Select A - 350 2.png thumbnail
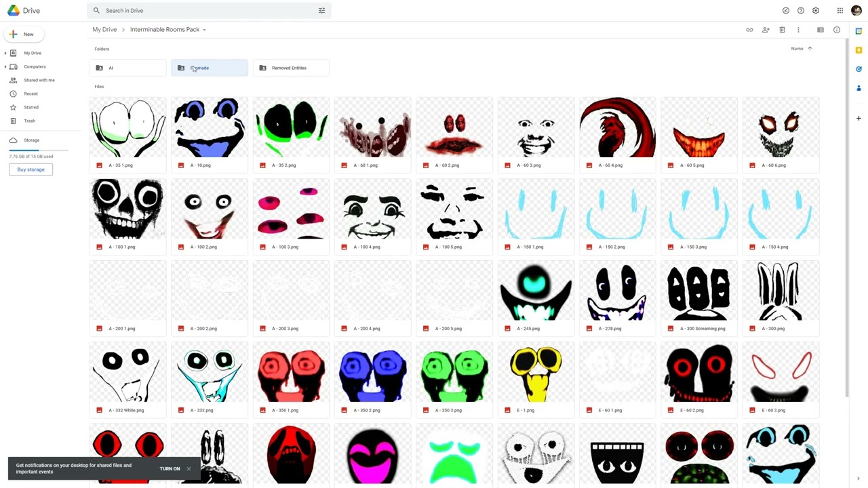This screenshot has width=868, height=488. [x=373, y=373]
